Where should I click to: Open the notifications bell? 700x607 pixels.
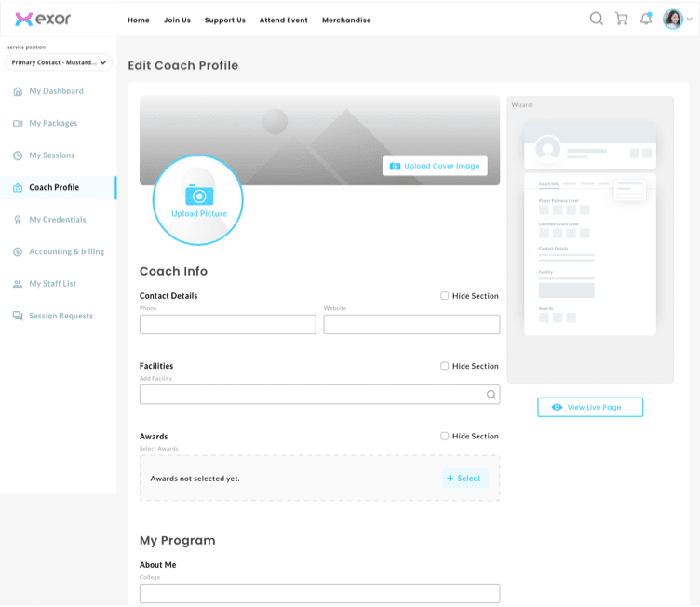[x=646, y=19]
